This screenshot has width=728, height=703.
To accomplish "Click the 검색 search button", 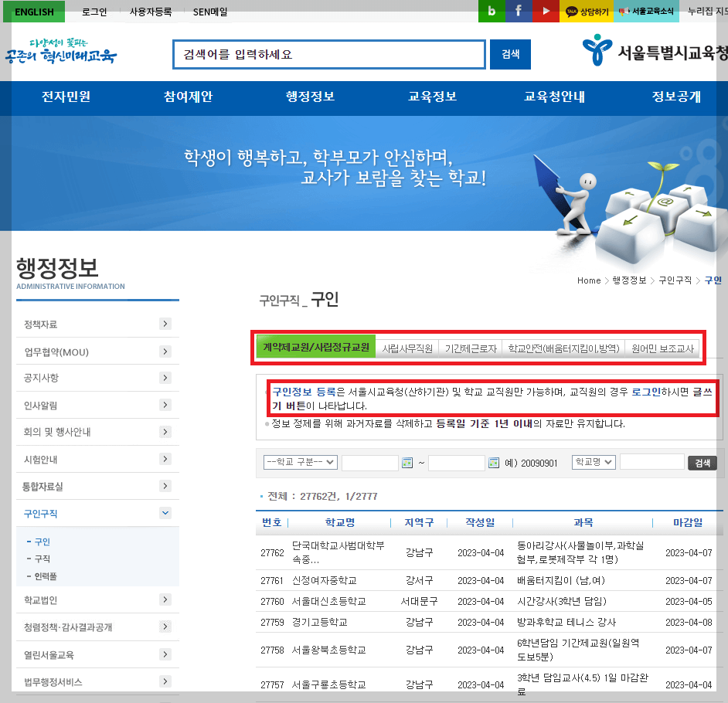I will click(509, 54).
